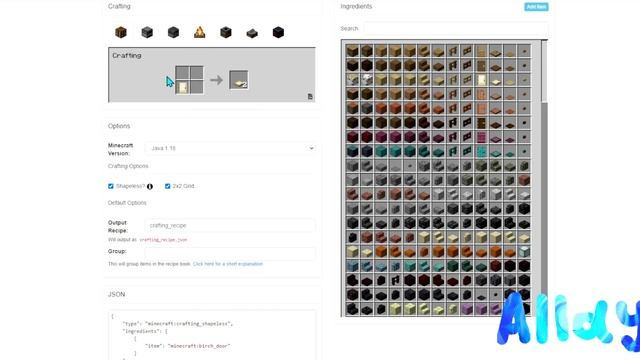640x360 pixels.
Task: Pick the warped trapdoor ingredient
Action: tap(496, 151)
